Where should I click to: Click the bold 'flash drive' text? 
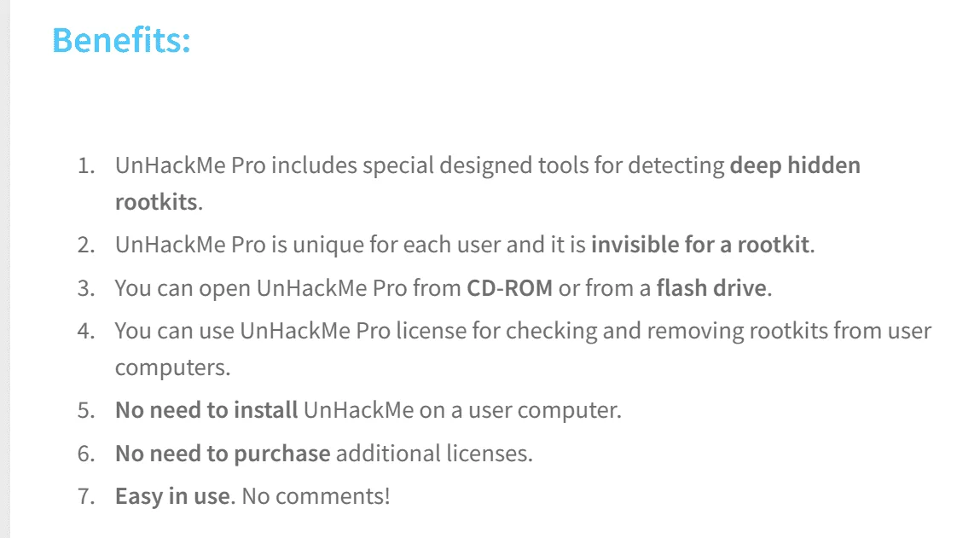[711, 288]
